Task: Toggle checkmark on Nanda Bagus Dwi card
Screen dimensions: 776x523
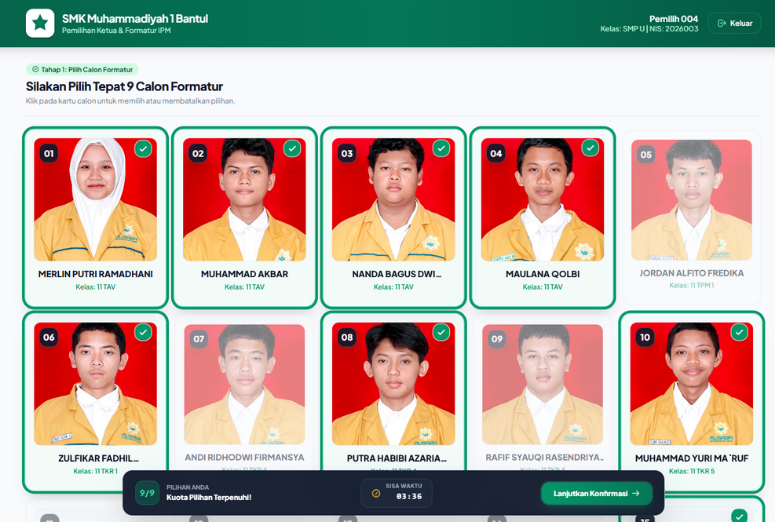Action: (x=441, y=148)
